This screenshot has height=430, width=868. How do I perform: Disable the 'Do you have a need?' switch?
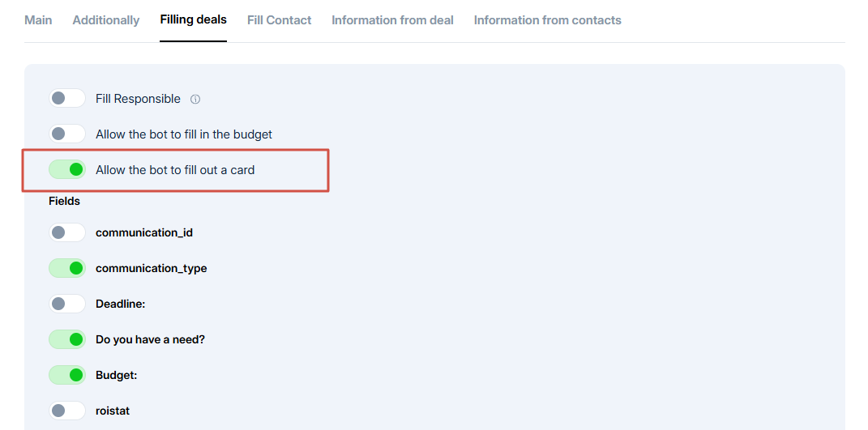pyautogui.click(x=67, y=339)
